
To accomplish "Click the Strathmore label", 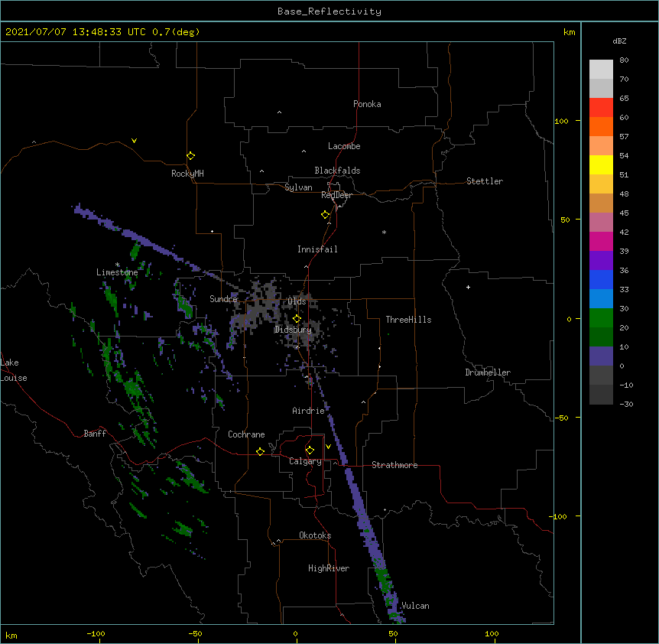I will tap(394, 465).
